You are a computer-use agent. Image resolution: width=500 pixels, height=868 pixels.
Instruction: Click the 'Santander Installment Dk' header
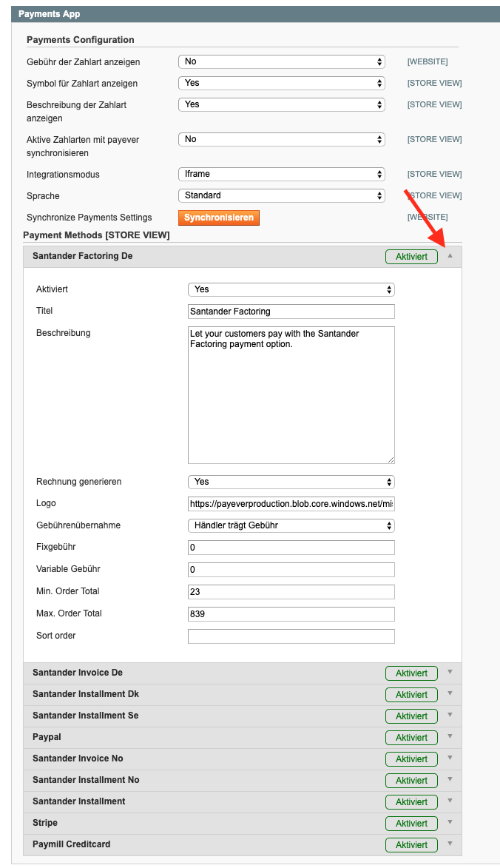[x=243, y=695]
